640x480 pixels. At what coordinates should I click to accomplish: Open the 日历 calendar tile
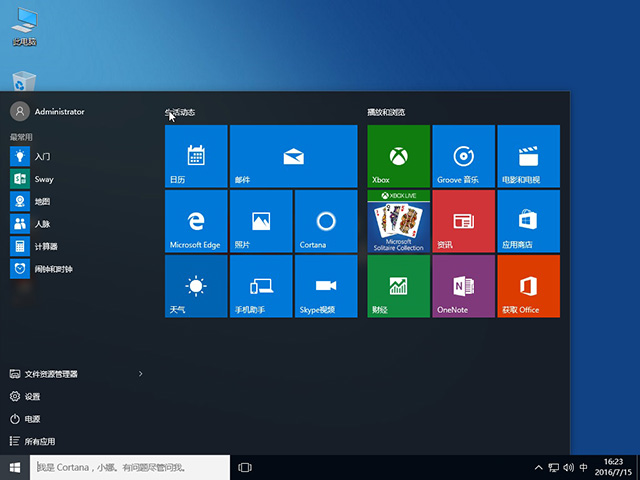pos(196,156)
